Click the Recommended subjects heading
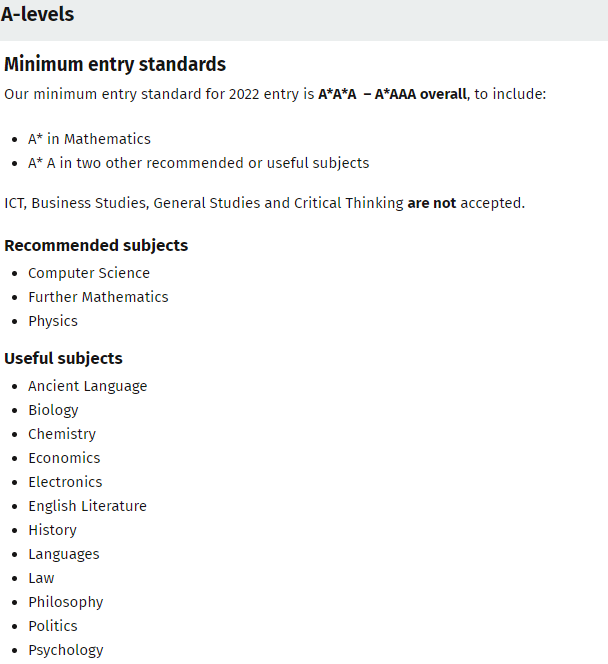The width and height of the screenshot is (608, 664). [x=96, y=246]
